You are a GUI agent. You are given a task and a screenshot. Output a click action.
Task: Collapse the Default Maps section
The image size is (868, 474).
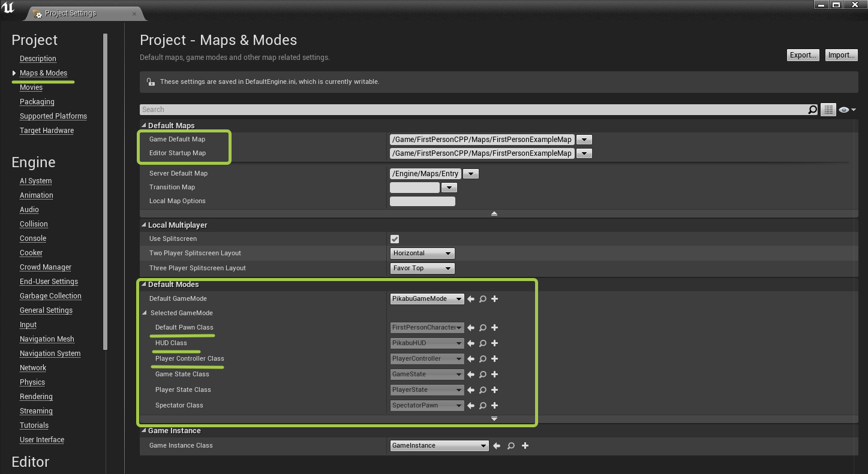click(144, 126)
